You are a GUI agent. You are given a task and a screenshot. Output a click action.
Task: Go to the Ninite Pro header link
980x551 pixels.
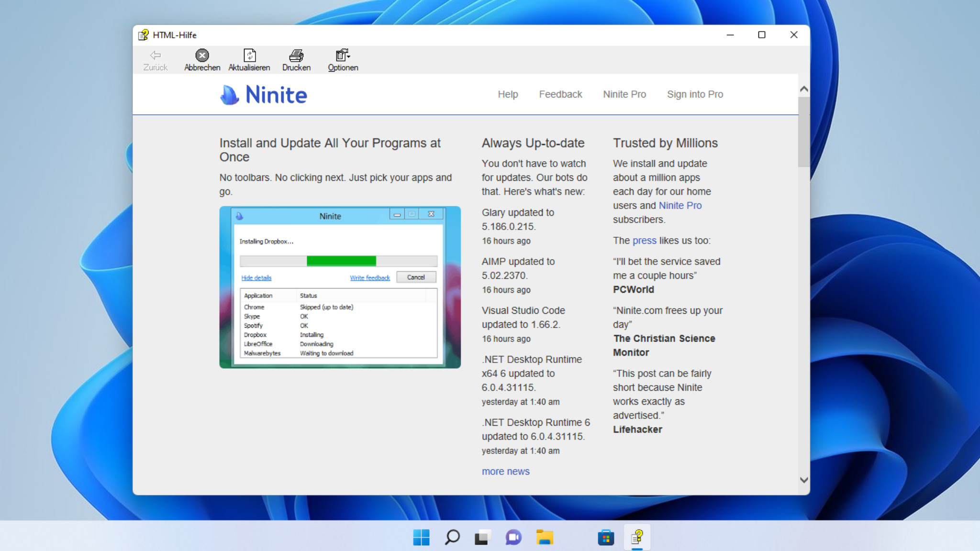coord(624,94)
